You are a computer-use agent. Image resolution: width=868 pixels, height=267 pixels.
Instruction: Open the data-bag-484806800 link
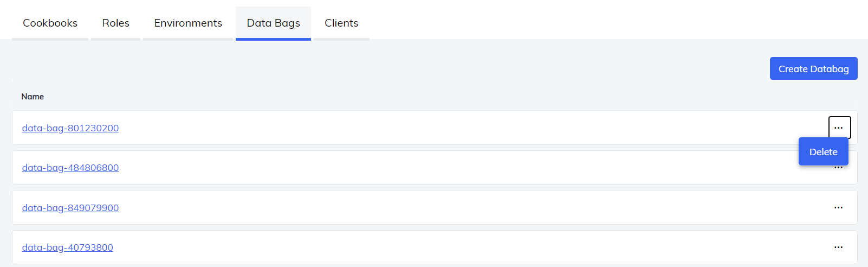(70, 168)
